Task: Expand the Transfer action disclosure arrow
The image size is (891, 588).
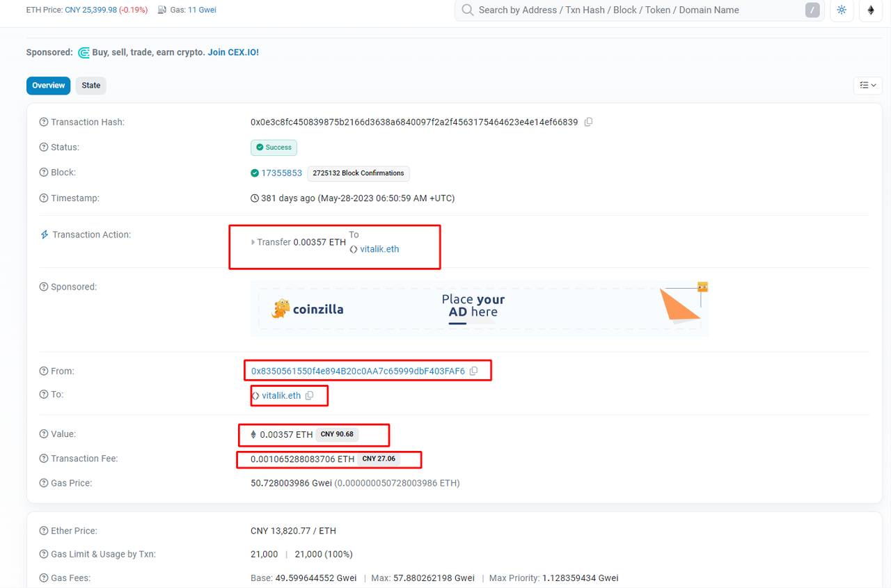Action: click(x=253, y=242)
